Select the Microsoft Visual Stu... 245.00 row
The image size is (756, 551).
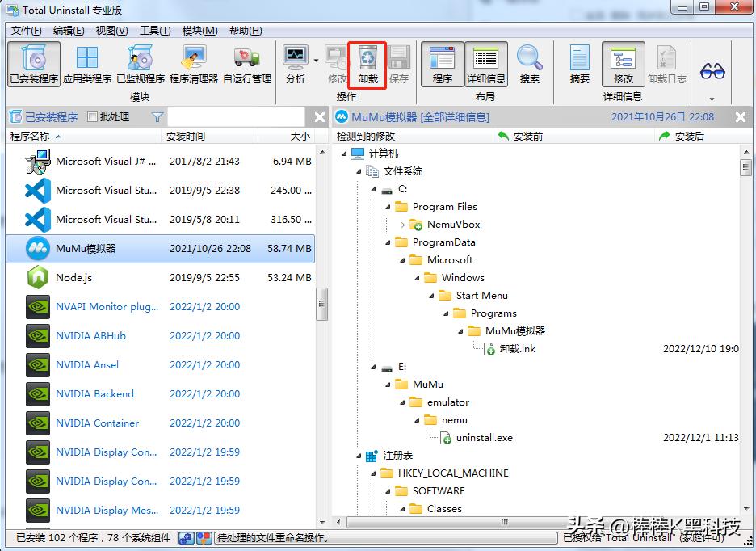click(160, 191)
